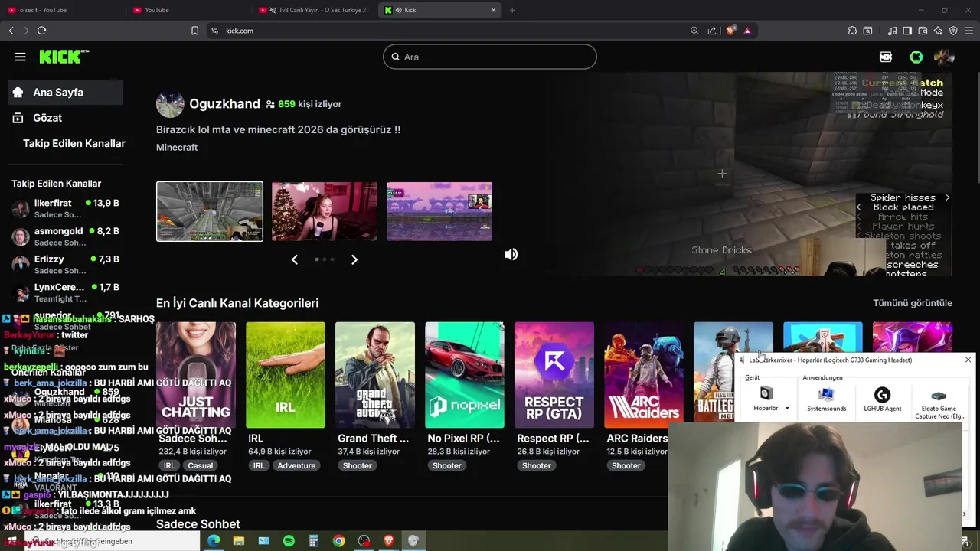Viewport: 980px width, 551px height.
Task: Click the Casual tag under Just Chatting
Action: [x=201, y=465]
